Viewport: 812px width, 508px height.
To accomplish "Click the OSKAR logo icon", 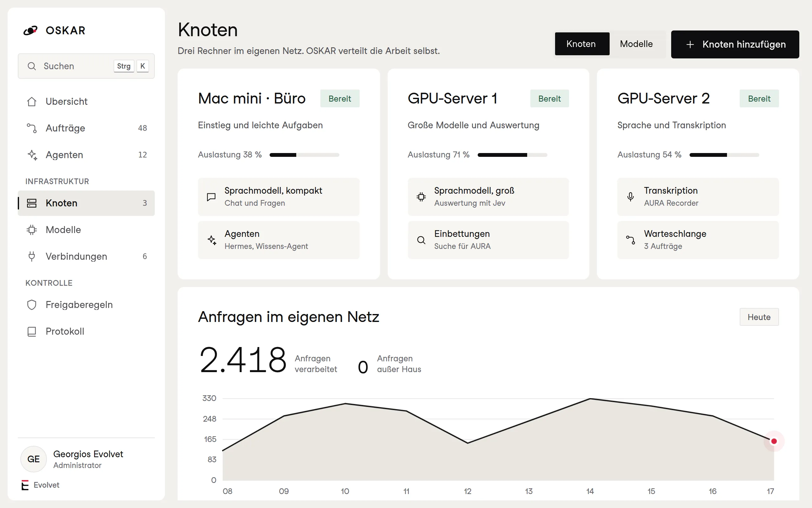I will (x=30, y=30).
